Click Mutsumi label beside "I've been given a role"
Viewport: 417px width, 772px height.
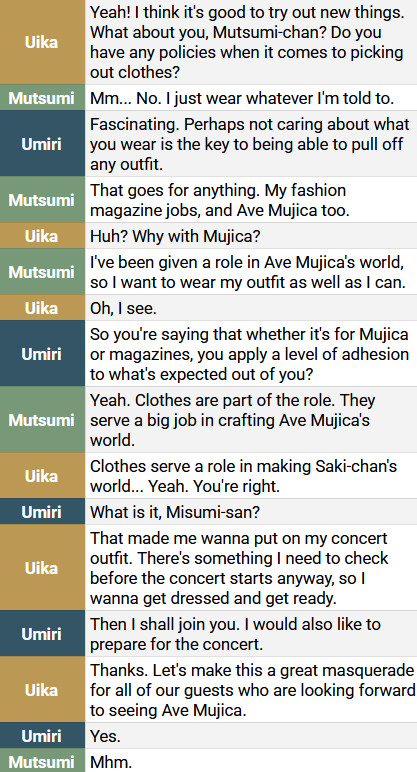click(42, 272)
